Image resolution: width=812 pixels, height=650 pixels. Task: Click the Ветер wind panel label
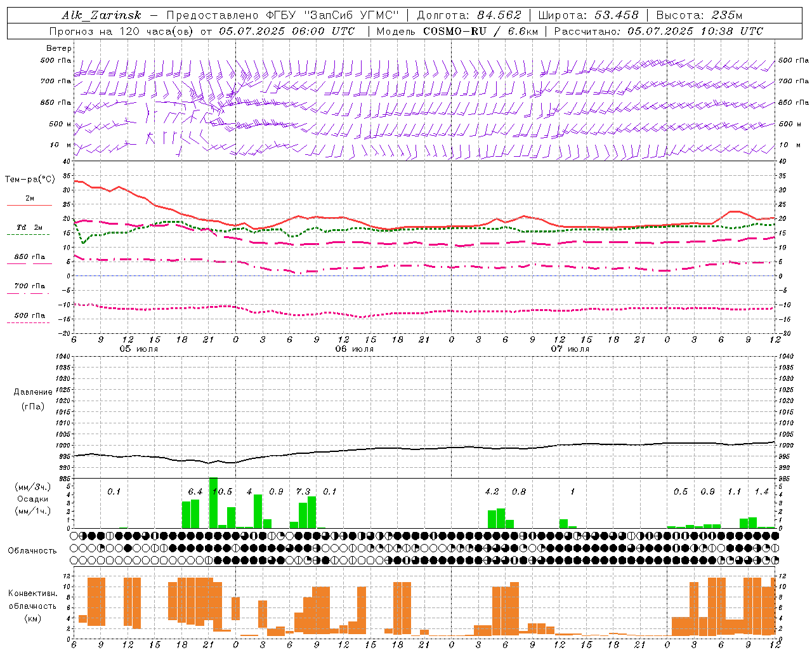pyautogui.click(x=59, y=48)
